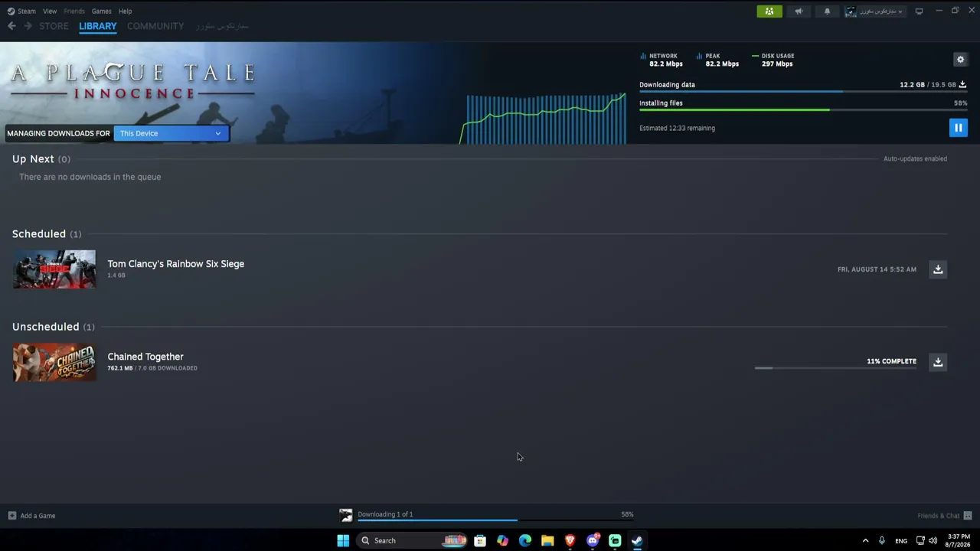This screenshot has height=551, width=980.
Task: Switch to the LIBRARY tab
Action: pos(98,26)
